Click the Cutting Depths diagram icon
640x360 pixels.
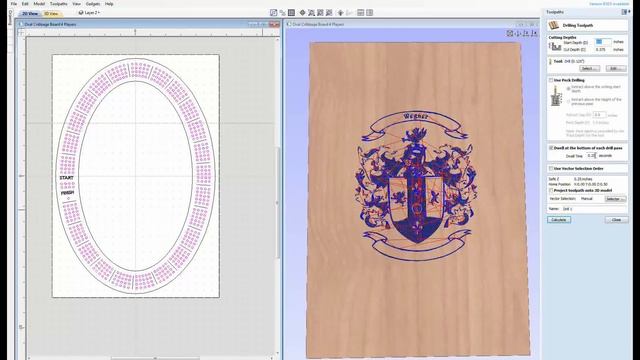click(x=555, y=47)
